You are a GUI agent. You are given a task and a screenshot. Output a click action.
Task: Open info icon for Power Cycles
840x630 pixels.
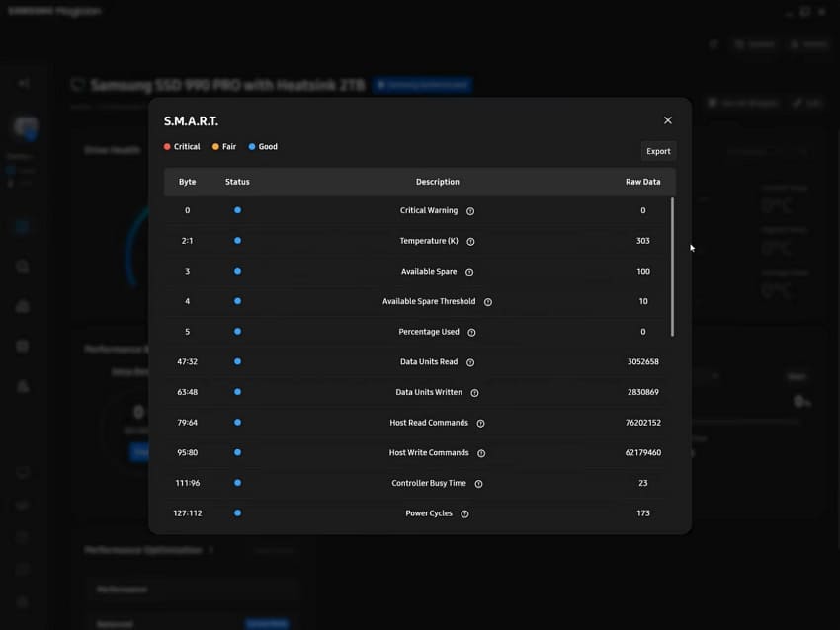464,513
